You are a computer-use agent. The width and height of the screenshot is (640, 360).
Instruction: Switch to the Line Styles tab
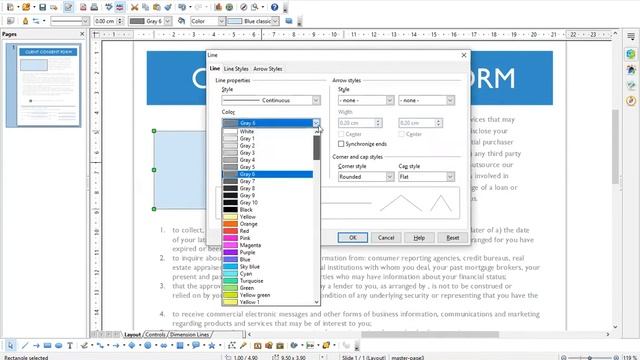tap(236, 69)
